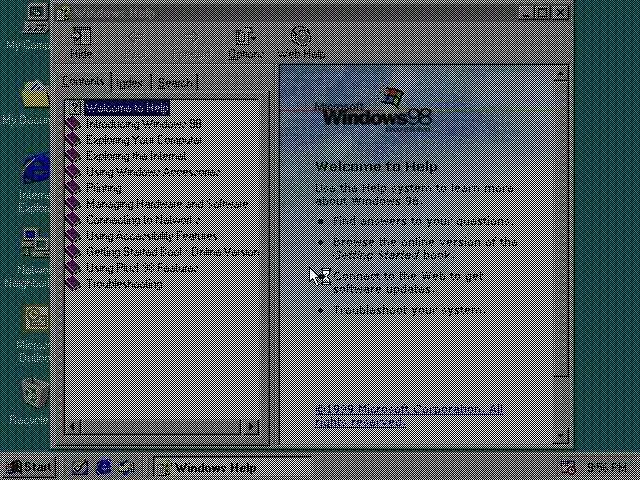
Task: Click the Internet Explorer Quick Launch icon
Action: (104, 467)
